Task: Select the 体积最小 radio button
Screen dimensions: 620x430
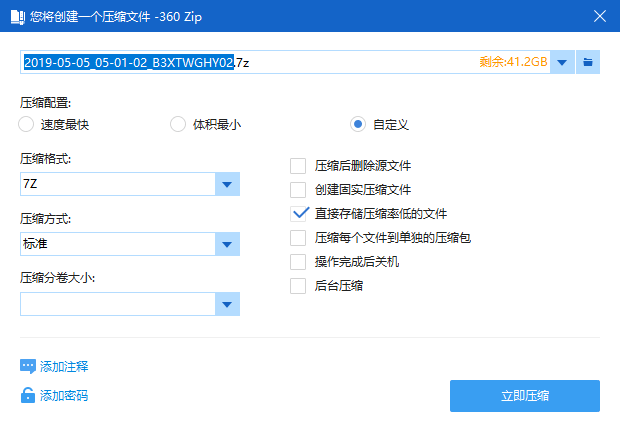Action: (178, 124)
